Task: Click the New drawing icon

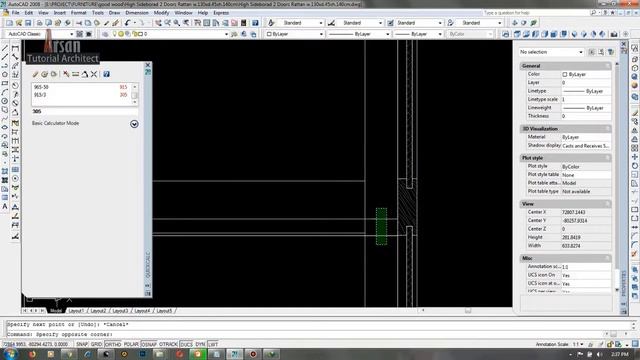Action: click(x=9, y=23)
